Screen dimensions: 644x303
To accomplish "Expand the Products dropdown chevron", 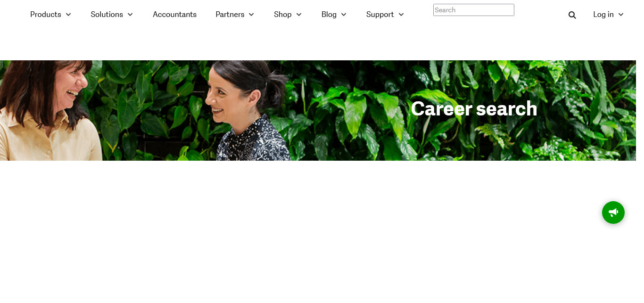I will tap(68, 15).
